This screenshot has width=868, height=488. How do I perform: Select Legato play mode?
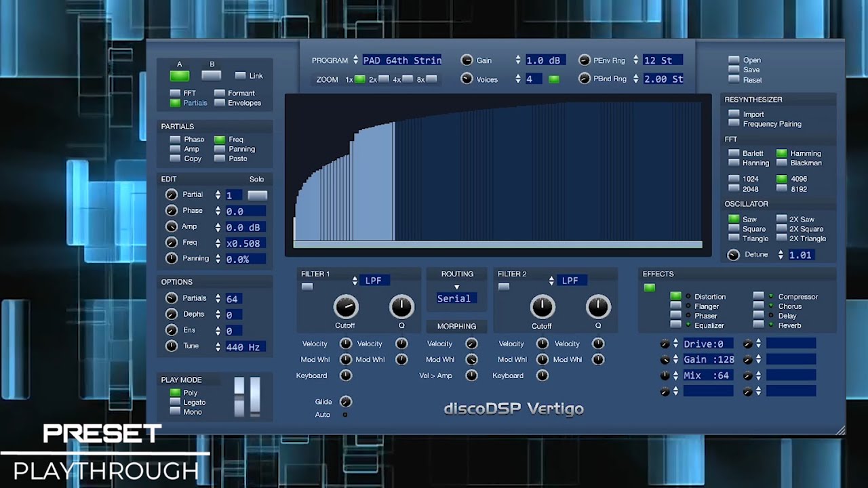175,402
